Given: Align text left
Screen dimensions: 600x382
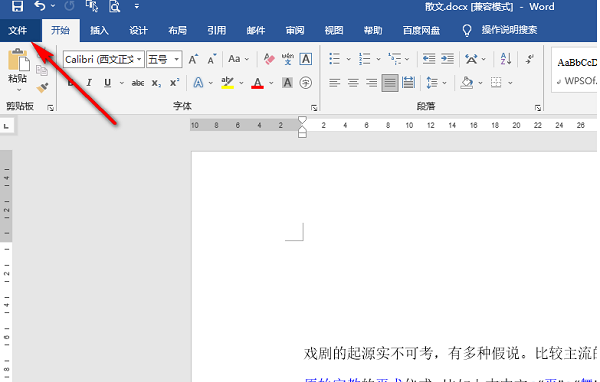Looking at the screenshot, I should point(334,83).
